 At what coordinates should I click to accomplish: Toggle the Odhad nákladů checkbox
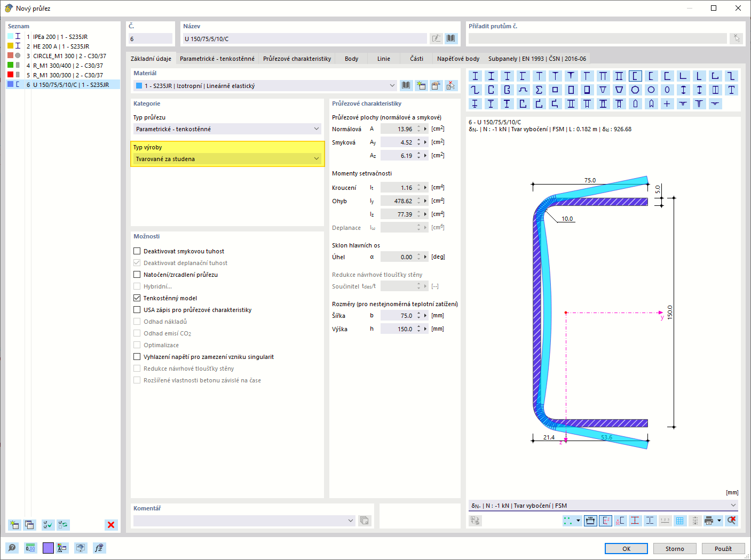[x=137, y=322]
